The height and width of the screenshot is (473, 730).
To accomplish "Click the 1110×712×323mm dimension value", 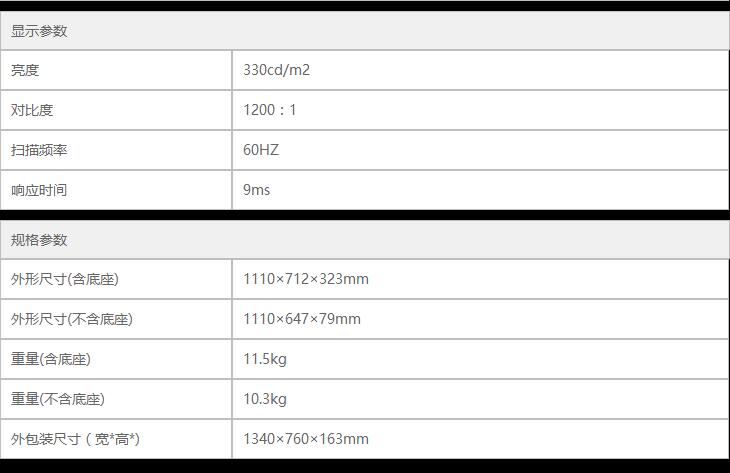I will (306, 279).
